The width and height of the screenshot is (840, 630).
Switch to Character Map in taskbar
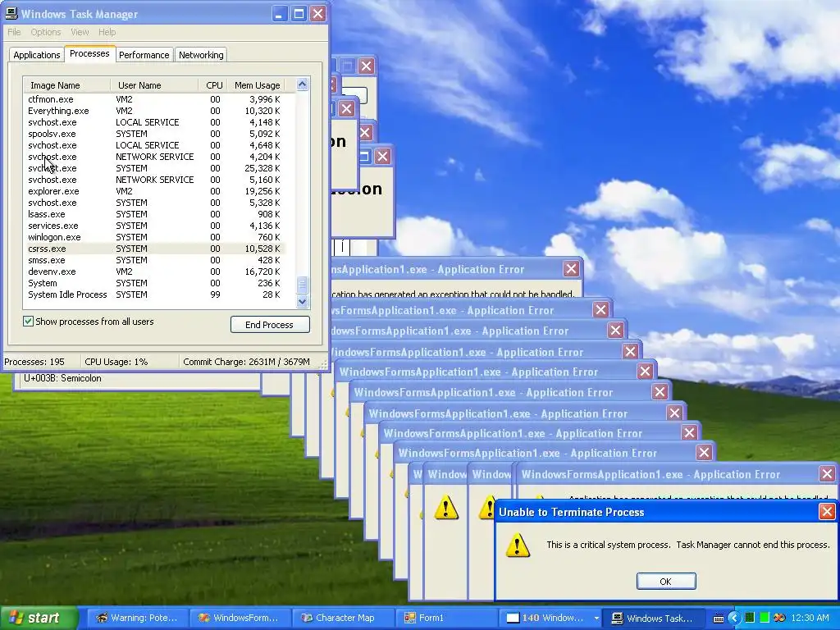344,618
